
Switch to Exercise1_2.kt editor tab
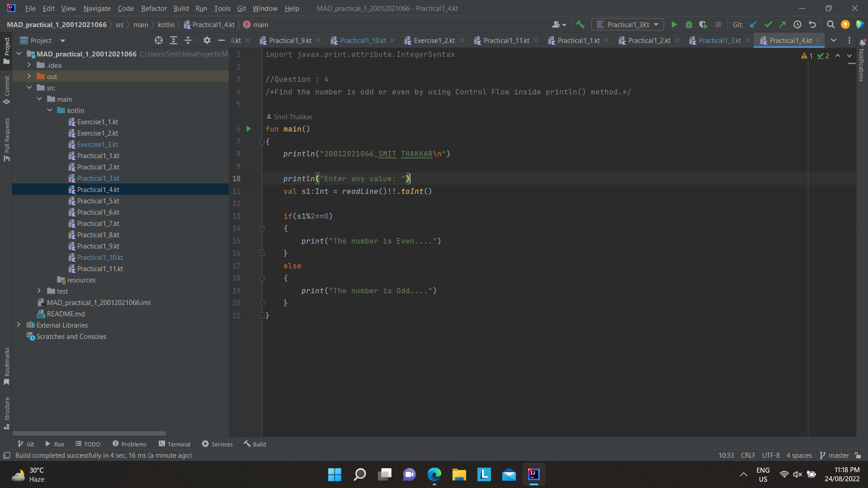tap(434, 41)
